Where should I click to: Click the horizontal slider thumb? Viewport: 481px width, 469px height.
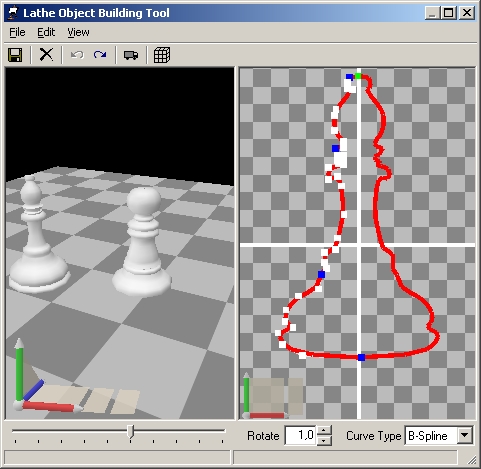click(x=131, y=432)
